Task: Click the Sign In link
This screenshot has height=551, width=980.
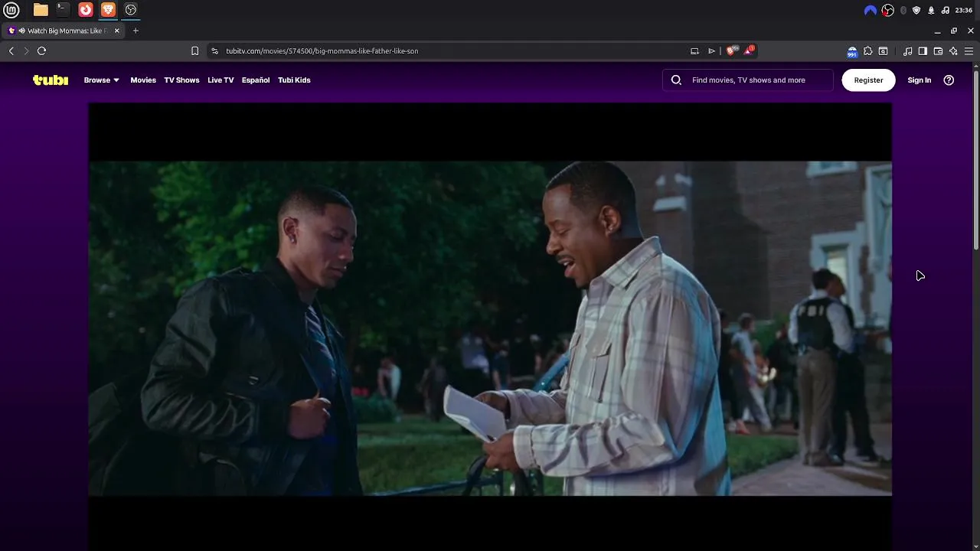Action: pos(919,80)
